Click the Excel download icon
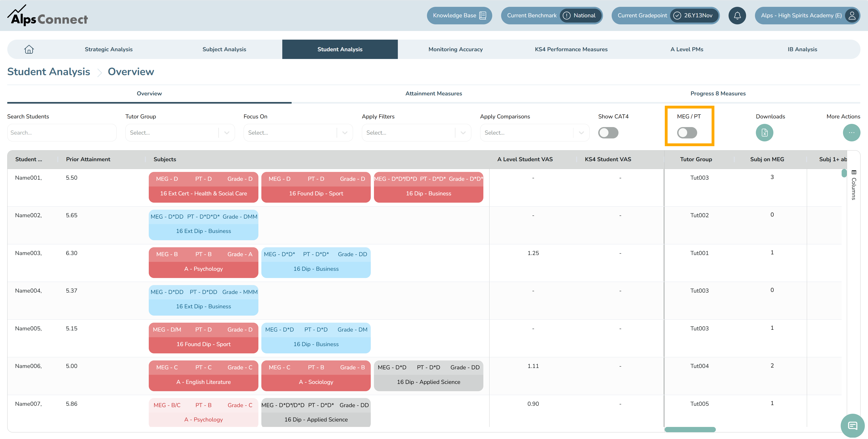Screen dimensions: 868x439 click(764, 133)
